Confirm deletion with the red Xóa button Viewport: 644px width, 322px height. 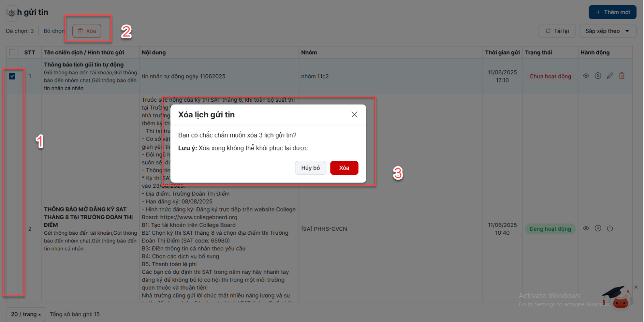click(344, 168)
